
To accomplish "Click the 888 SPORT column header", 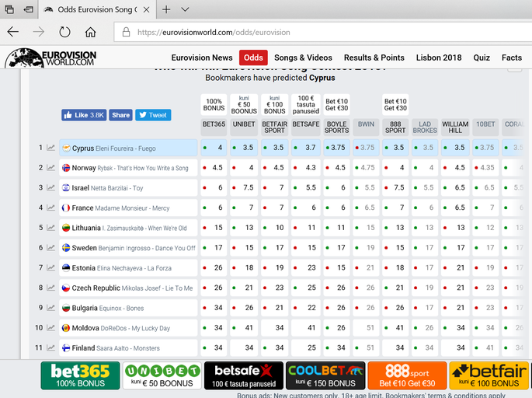I will pos(395,127).
